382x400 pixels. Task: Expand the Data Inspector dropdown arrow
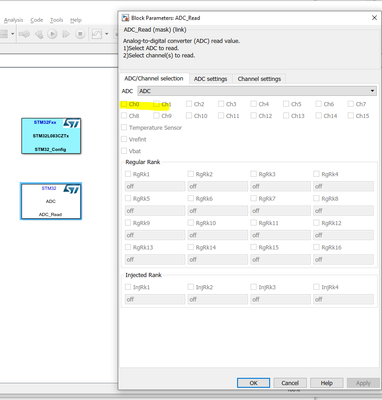[x=107, y=34]
